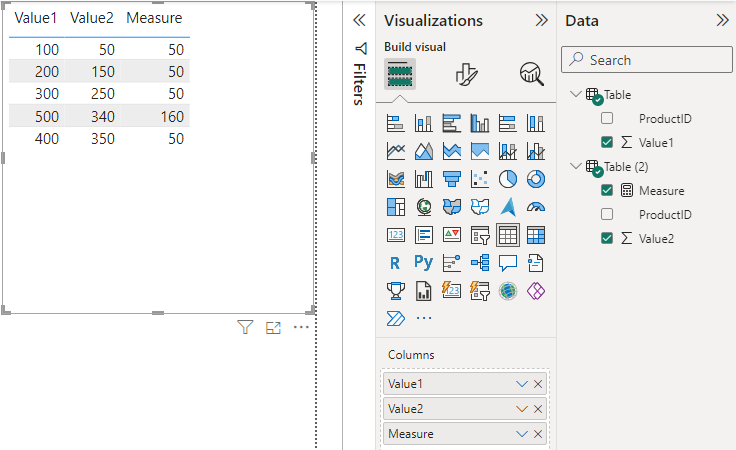Select the stacked column chart visual
Viewport: 736px width, 450px height.
point(423,123)
